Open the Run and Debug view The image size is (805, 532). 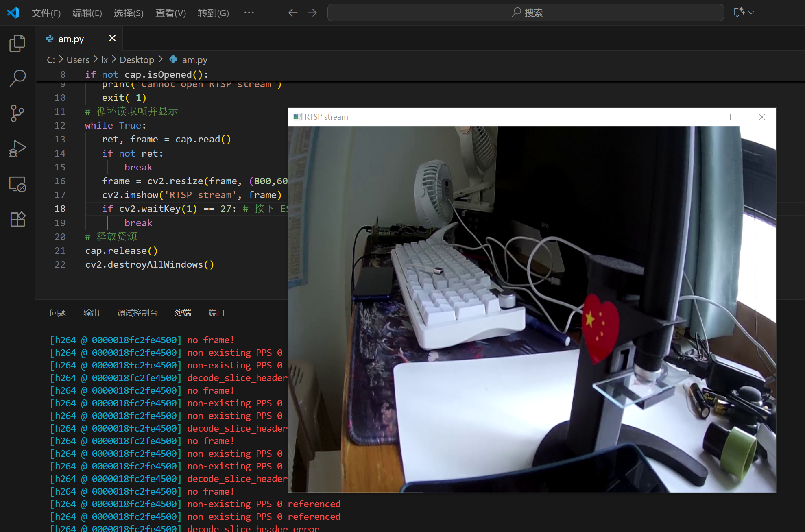(17, 149)
